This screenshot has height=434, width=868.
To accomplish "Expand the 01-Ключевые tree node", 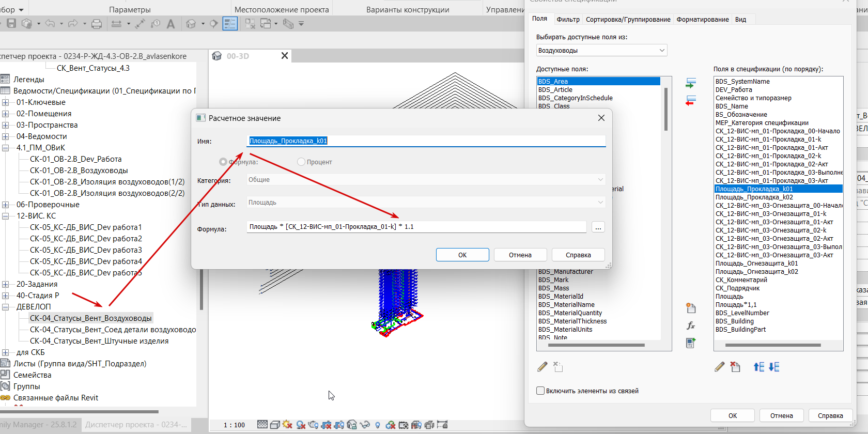I will 6,102.
